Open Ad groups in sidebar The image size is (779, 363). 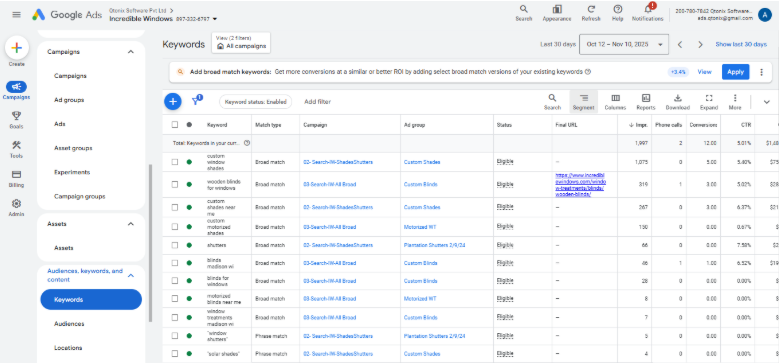(x=69, y=100)
